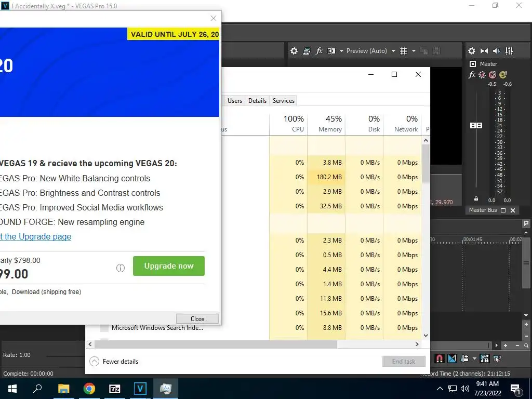Collapse Task Manager with Fewer details
Screen dimensions: 532x399
[114, 362]
